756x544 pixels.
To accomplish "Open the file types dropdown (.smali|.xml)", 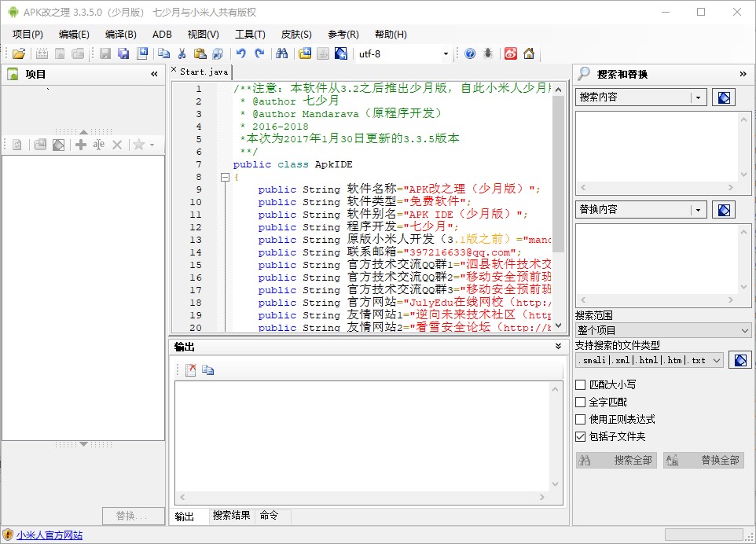I will (x=649, y=360).
